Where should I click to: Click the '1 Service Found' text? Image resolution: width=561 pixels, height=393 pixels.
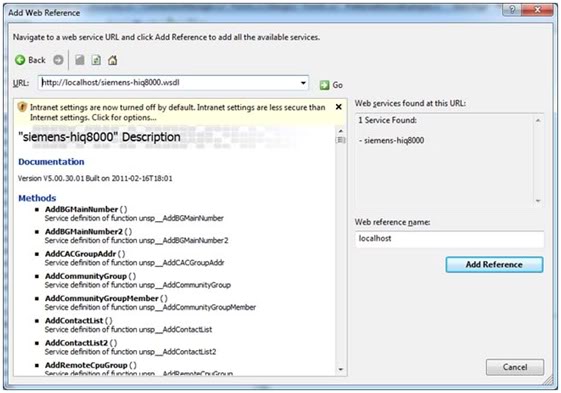click(x=387, y=120)
